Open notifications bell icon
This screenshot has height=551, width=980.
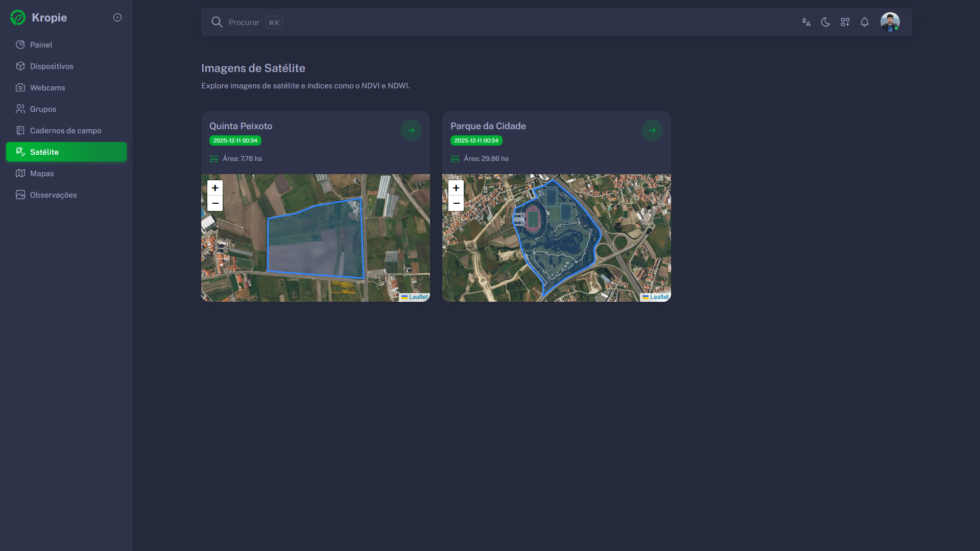coord(865,22)
